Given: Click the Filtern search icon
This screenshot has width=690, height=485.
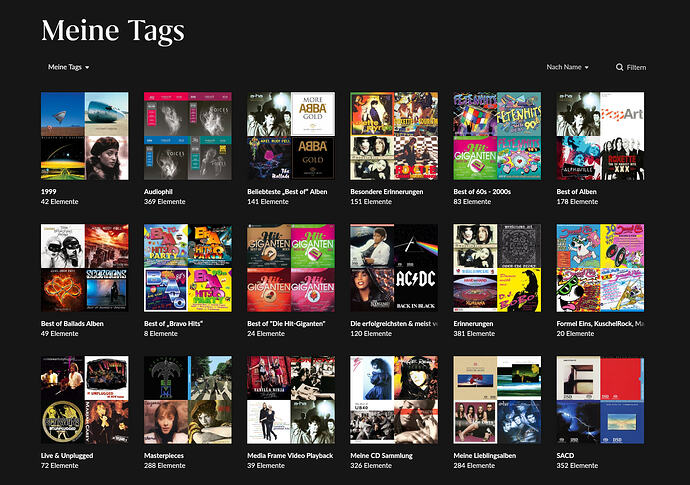Looking at the screenshot, I should [x=619, y=67].
